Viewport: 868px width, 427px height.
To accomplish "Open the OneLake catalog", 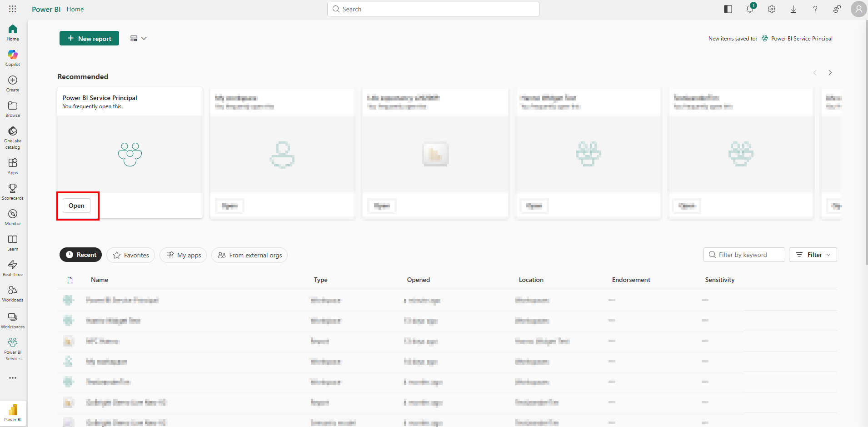I will pos(13,137).
